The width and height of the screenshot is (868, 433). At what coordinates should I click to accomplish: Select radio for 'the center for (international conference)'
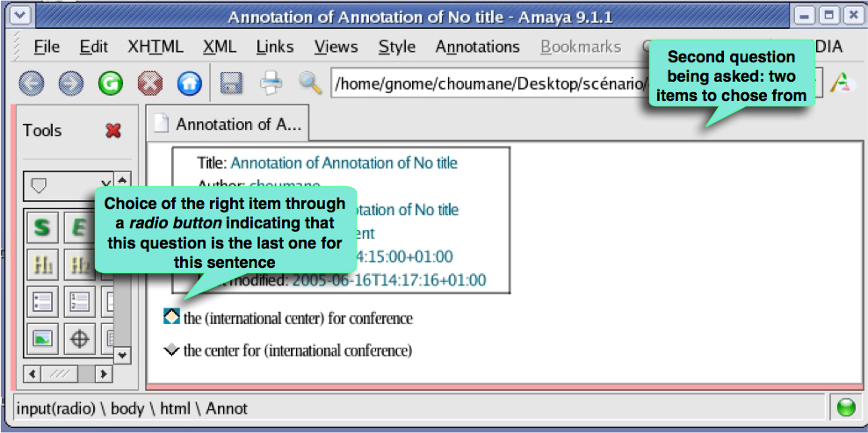point(171,350)
